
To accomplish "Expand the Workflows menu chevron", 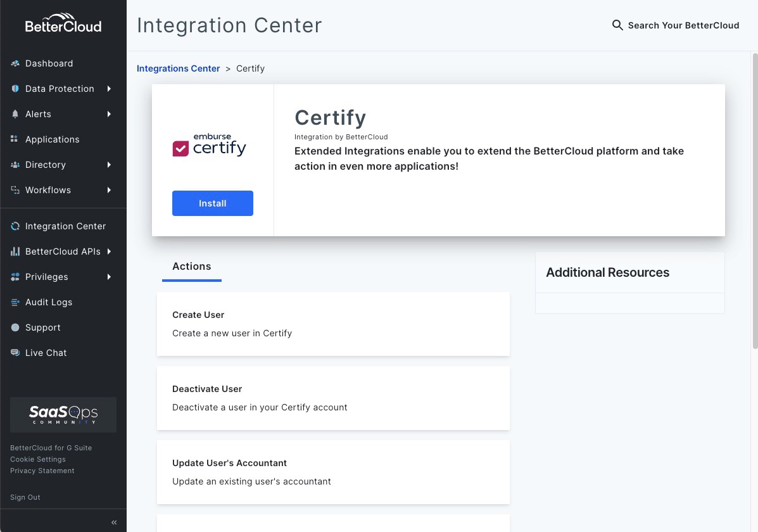I will pyautogui.click(x=108, y=190).
